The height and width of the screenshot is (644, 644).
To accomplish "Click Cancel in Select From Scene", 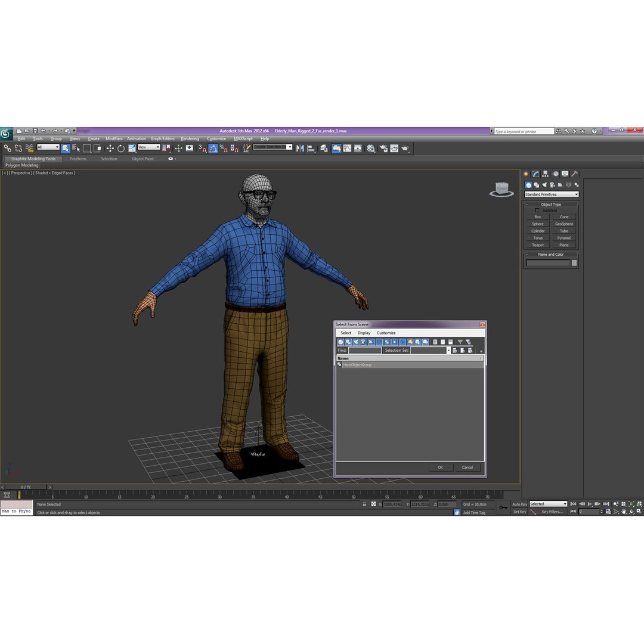I will [x=467, y=467].
